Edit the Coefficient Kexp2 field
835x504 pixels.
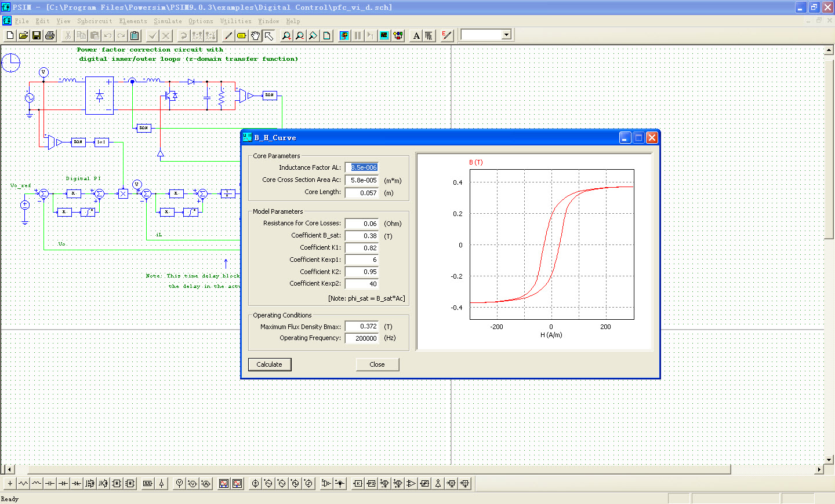click(362, 284)
